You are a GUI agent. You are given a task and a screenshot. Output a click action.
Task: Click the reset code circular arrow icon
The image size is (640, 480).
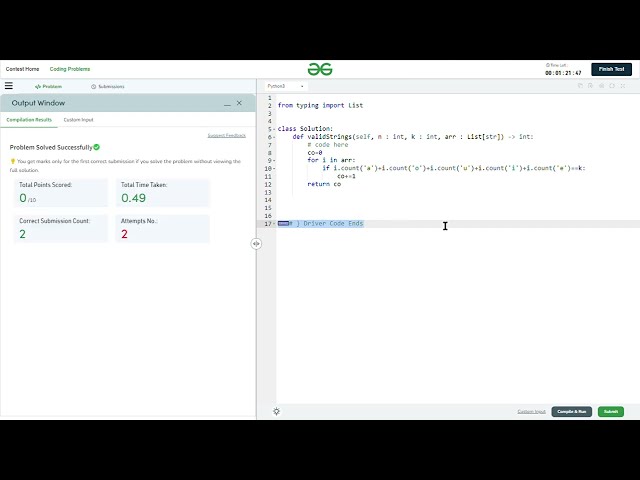click(612, 86)
